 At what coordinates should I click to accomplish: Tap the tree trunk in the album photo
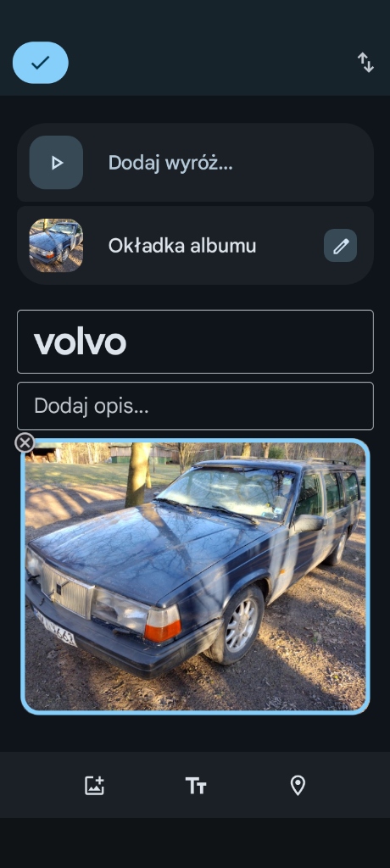click(x=138, y=475)
